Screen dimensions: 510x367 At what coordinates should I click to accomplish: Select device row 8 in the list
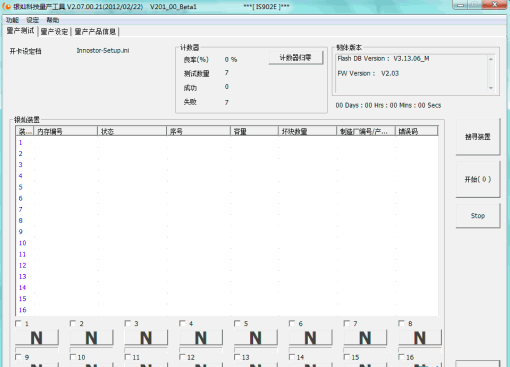227,221
